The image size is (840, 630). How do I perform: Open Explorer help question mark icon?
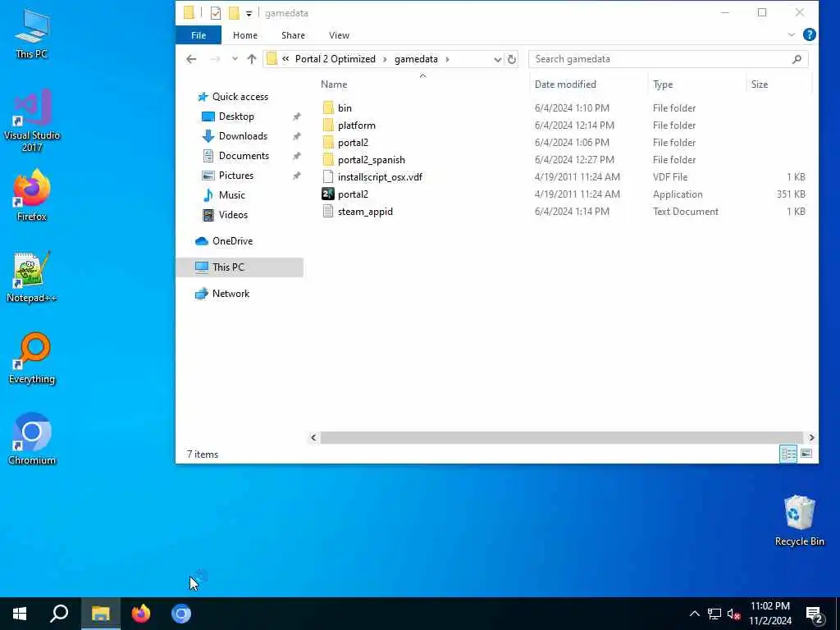click(809, 34)
